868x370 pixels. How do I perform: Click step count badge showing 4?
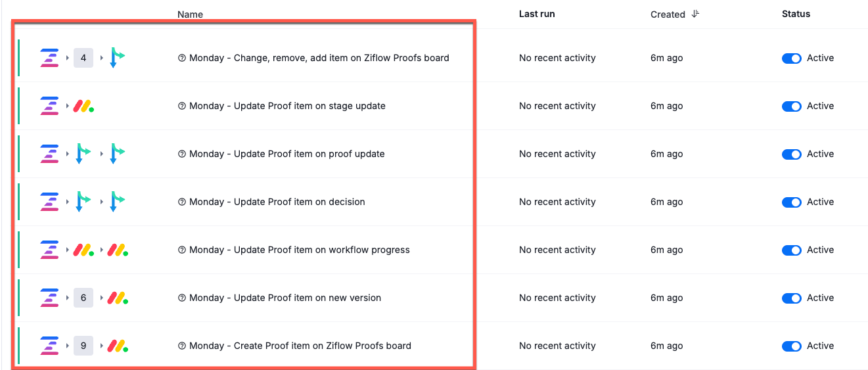[83, 58]
